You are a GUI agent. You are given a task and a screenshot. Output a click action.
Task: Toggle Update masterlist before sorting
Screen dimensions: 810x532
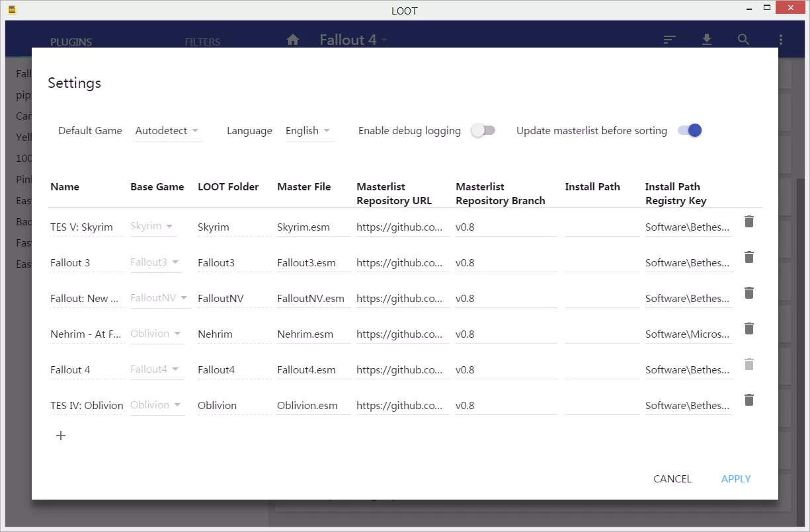tap(690, 130)
